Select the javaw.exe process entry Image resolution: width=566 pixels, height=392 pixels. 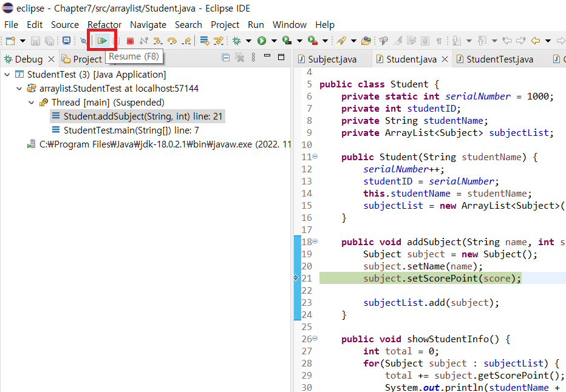click(159, 144)
